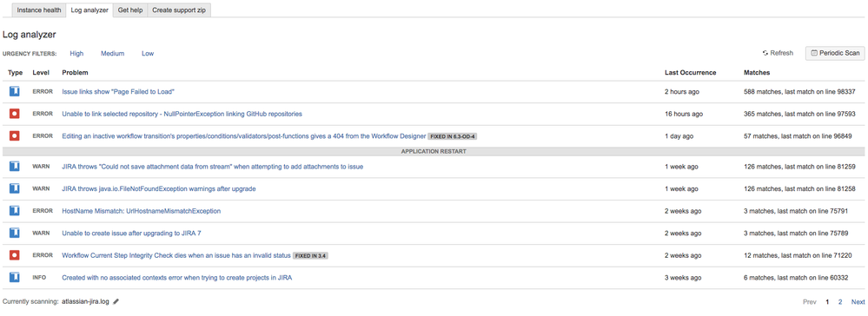Click the Level column header

point(41,73)
